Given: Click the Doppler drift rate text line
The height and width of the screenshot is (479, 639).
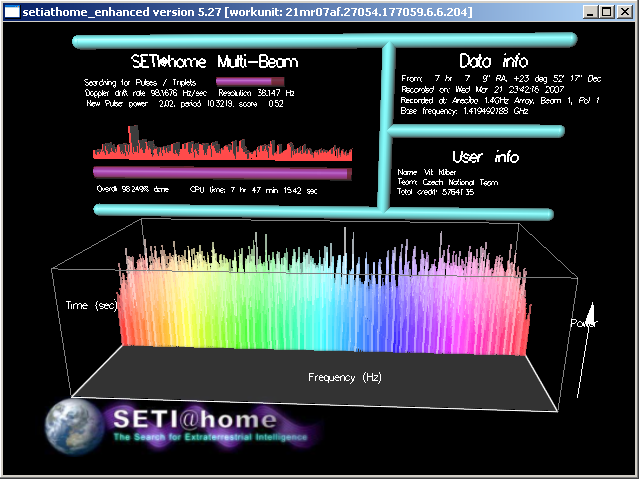Looking at the screenshot, I should pyautogui.click(x=190, y=92).
